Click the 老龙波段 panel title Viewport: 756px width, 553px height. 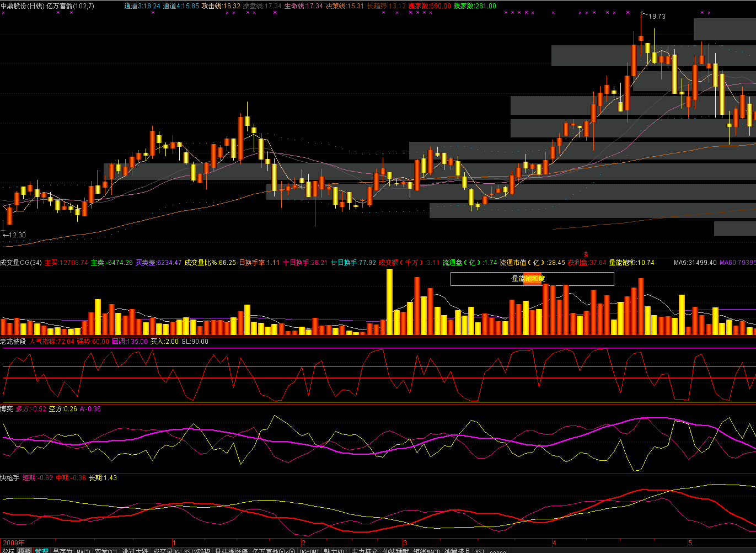(13, 342)
